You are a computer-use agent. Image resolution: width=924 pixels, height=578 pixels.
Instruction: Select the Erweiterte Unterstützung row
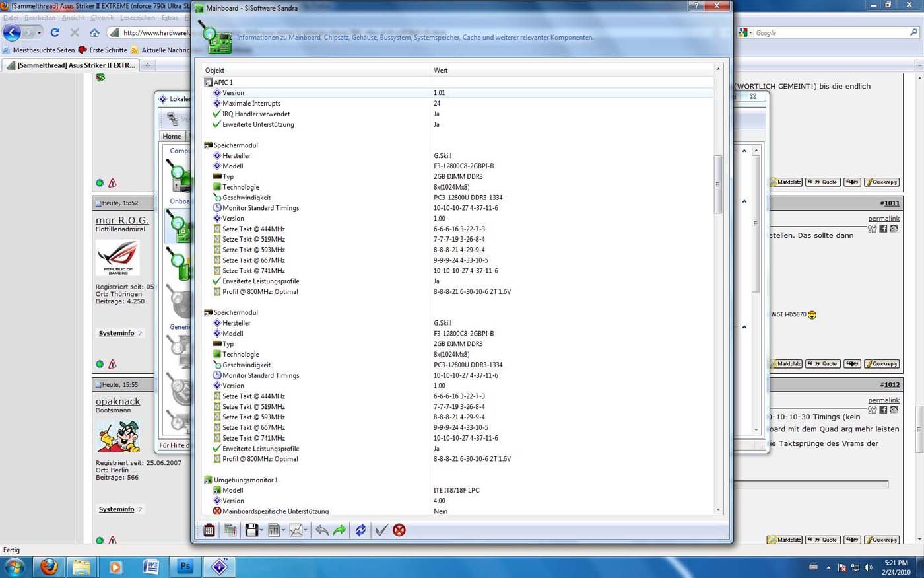click(x=457, y=124)
